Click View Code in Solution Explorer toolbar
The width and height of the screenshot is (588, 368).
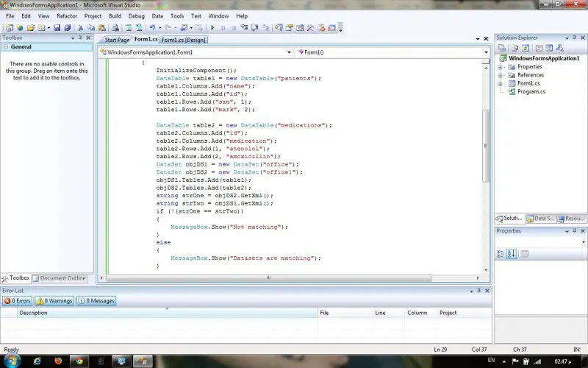pos(539,48)
